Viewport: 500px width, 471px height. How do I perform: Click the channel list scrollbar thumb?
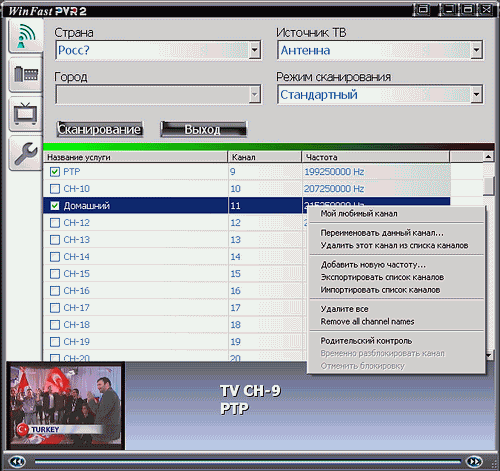coord(488,186)
